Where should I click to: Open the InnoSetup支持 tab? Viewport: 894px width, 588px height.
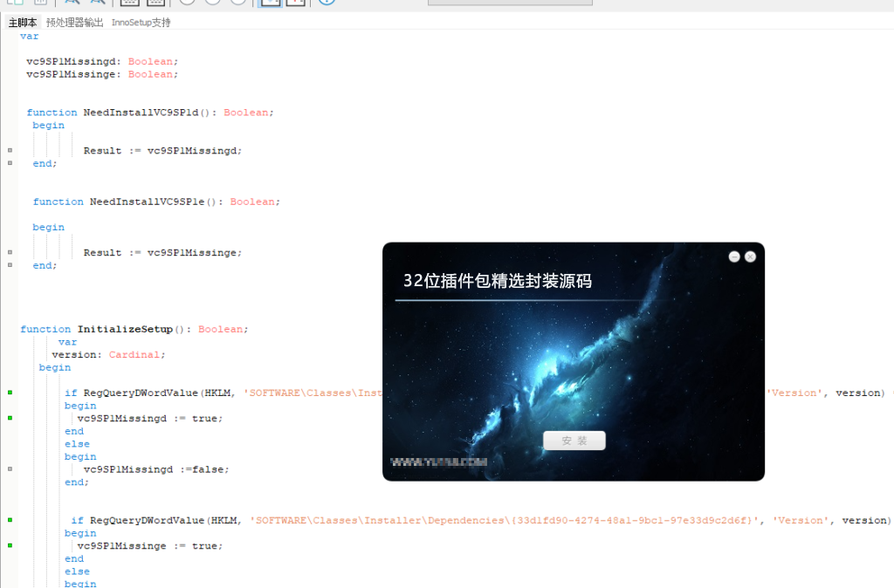point(141,23)
